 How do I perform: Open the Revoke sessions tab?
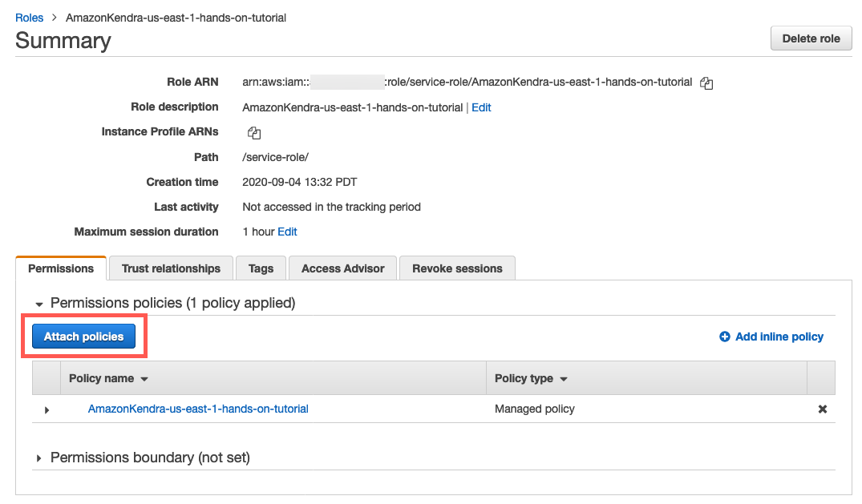(x=457, y=268)
